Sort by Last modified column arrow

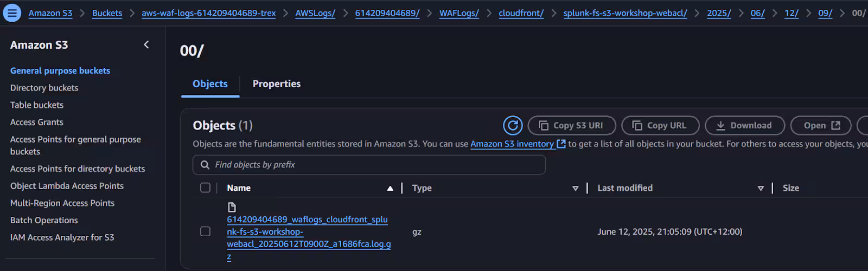[761, 188]
